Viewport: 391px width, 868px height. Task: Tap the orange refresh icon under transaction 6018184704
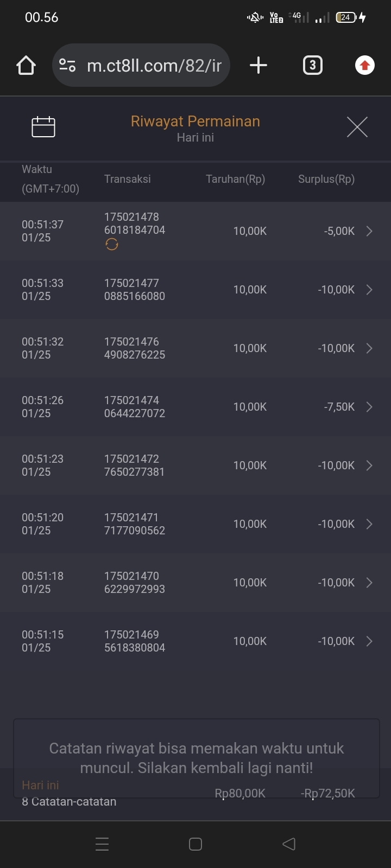[x=112, y=245]
